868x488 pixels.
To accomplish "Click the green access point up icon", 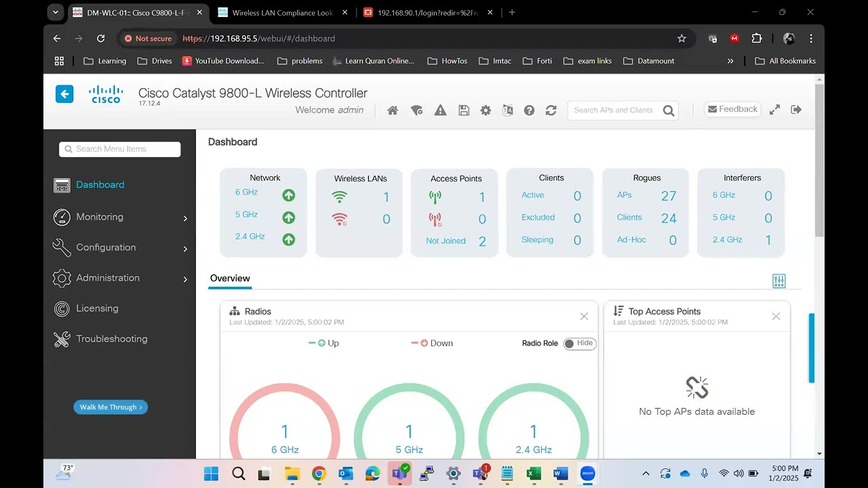I will pos(435,197).
